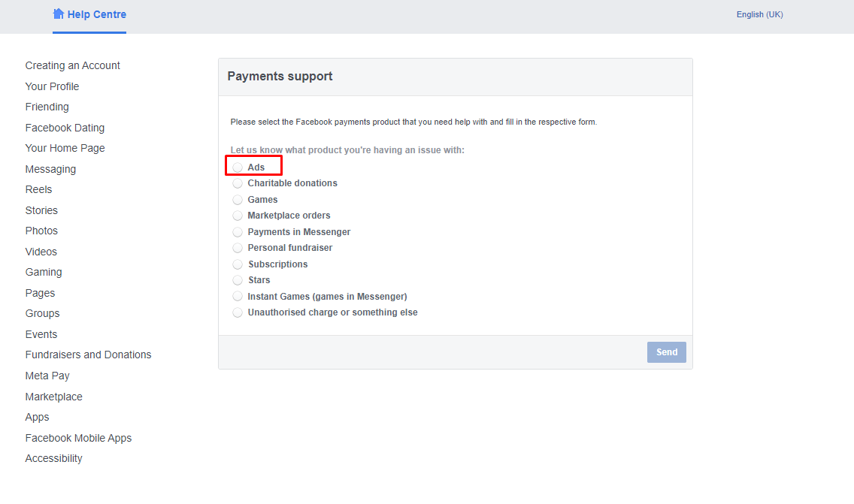Choose the Subscriptions radio option
The image size is (854, 504).
pyautogui.click(x=238, y=264)
